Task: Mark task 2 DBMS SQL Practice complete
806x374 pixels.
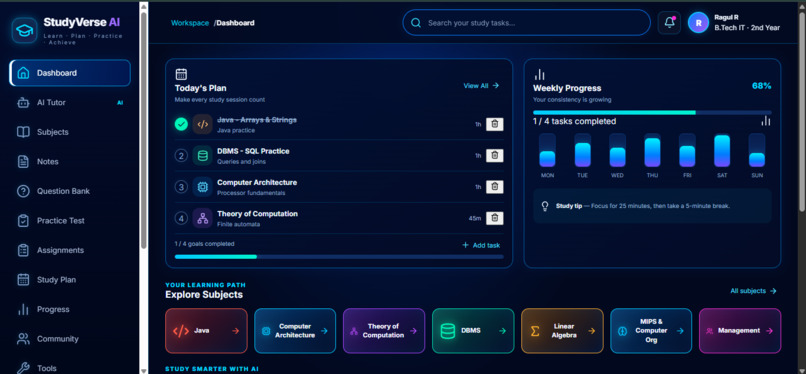Action: pos(181,156)
